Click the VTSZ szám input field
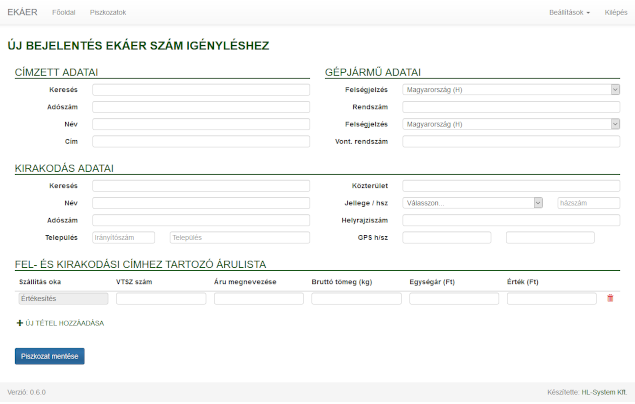The width and height of the screenshot is (635, 404). click(161, 298)
